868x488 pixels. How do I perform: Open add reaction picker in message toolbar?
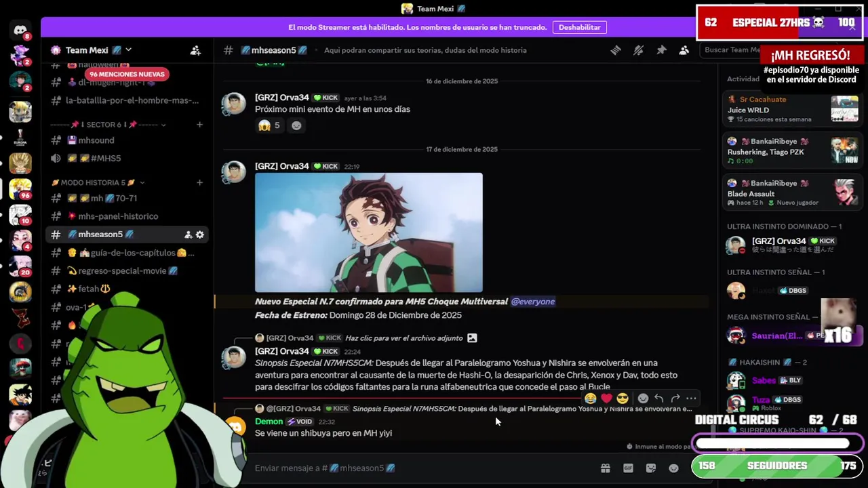click(643, 399)
